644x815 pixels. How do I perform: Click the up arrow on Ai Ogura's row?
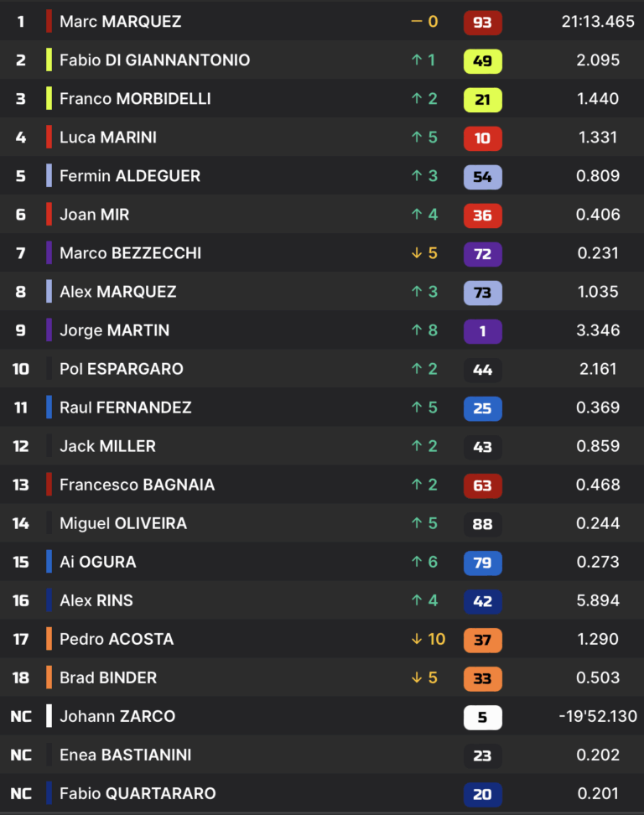click(x=416, y=562)
